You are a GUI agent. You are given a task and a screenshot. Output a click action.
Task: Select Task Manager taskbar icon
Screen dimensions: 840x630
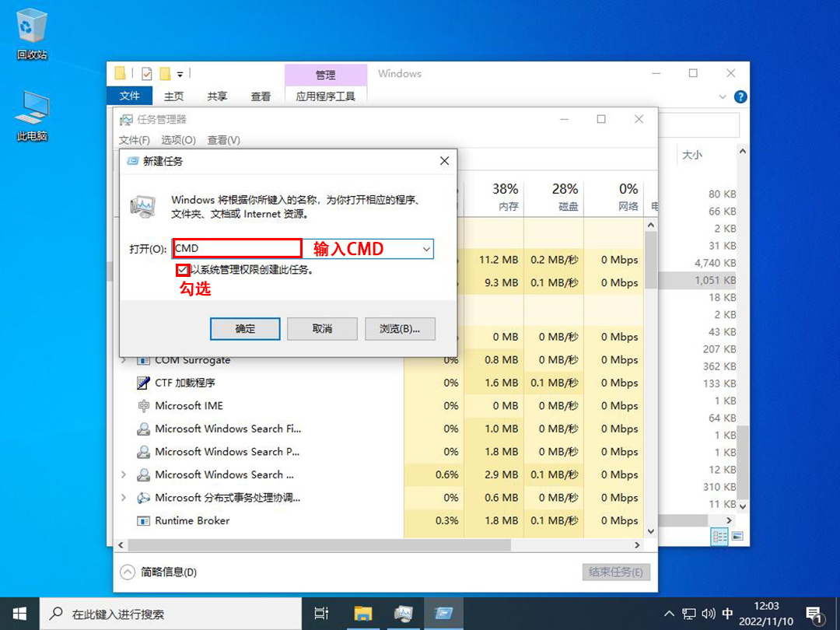click(404, 614)
